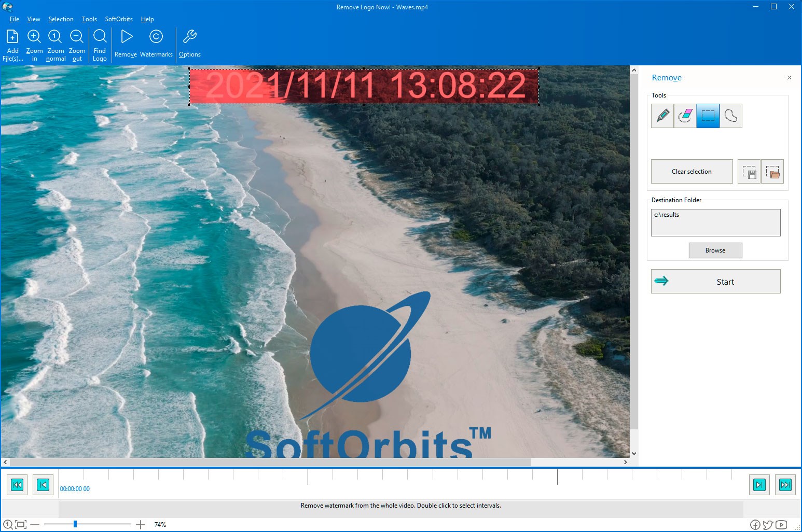This screenshot has height=532, width=802.
Task: Close the Remove side panel
Action: [x=789, y=78]
